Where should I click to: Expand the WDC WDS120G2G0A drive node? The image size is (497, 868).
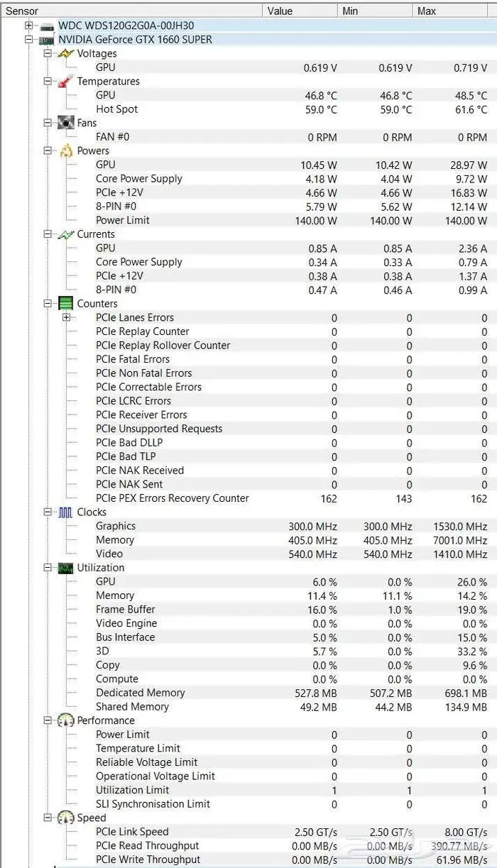(28, 26)
